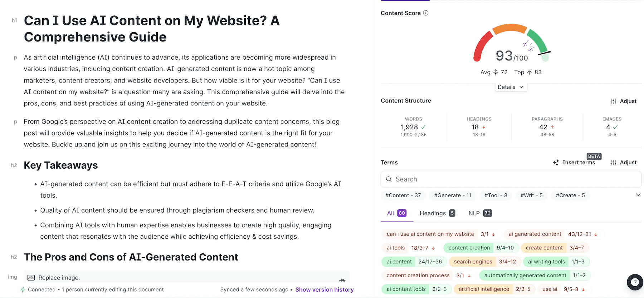
Task: Click Show version history link
Action: (324, 289)
